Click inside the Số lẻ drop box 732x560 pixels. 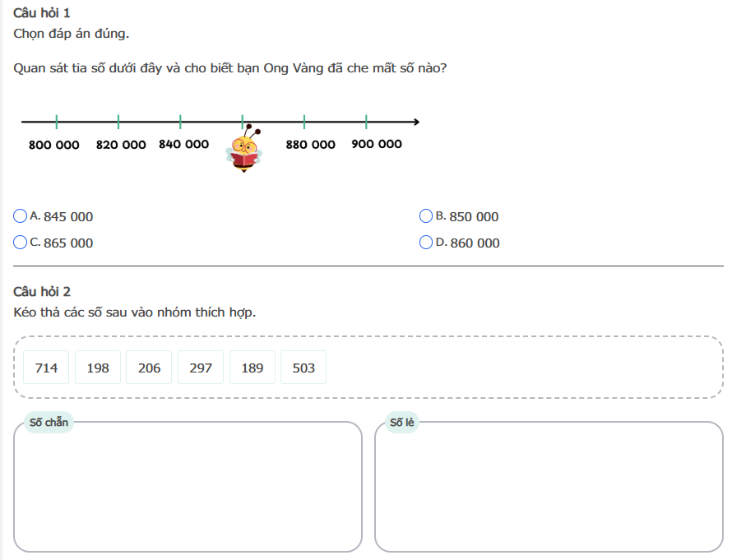pyautogui.click(x=549, y=489)
